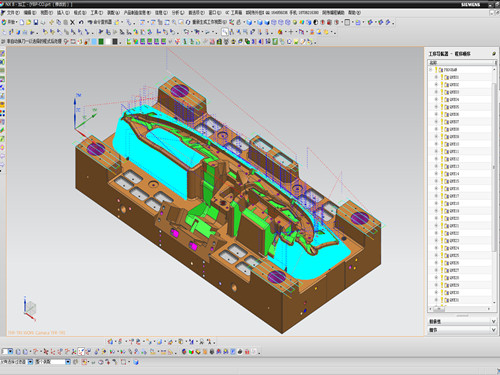Expand the program group ending in 10
The height and width of the screenshot is (375, 500).
coord(436,144)
